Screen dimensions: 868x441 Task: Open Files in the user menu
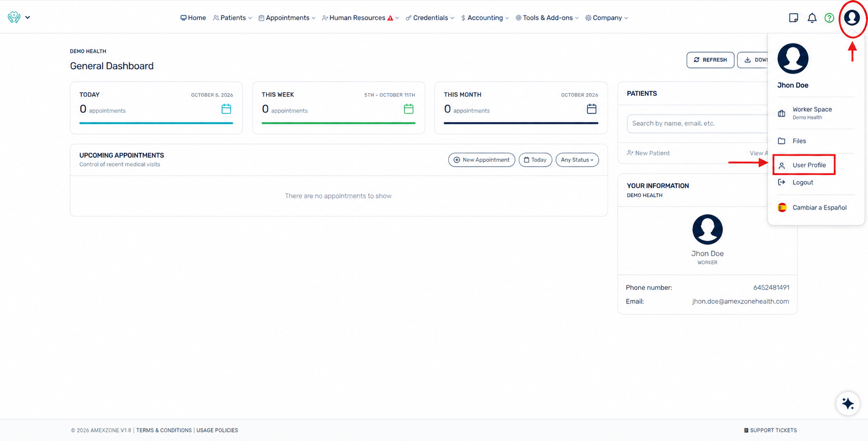tap(799, 141)
